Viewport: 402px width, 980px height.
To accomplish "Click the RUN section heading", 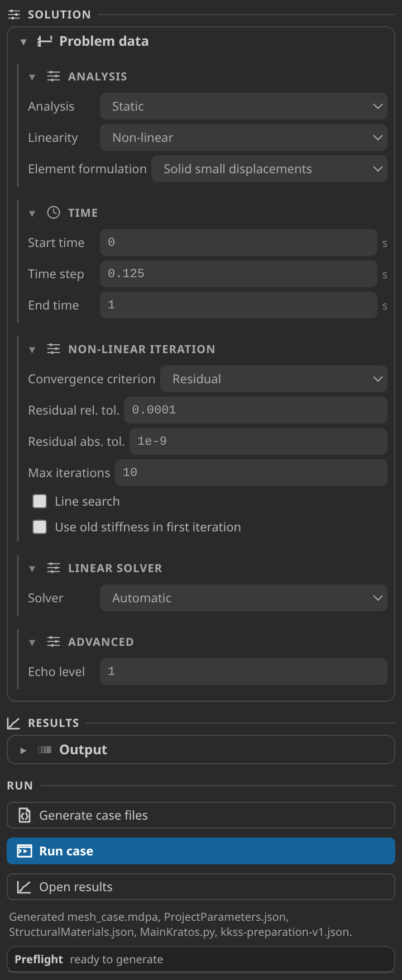I will (20, 786).
